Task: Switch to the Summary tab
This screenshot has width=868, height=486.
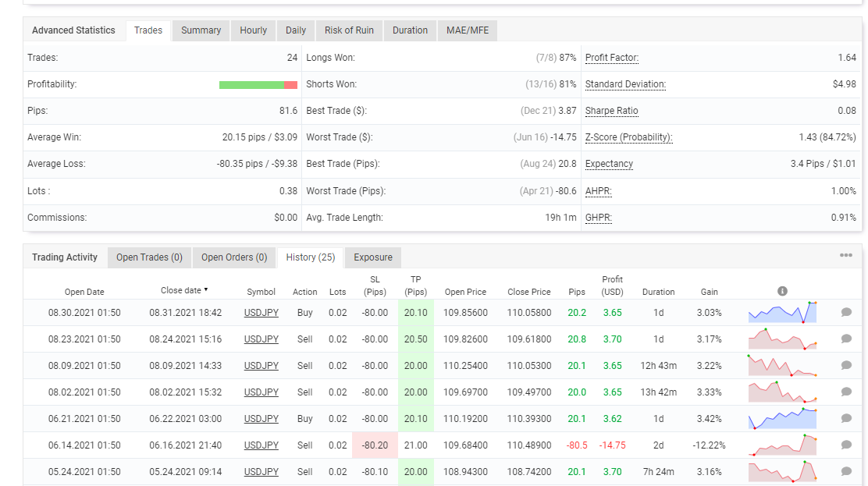Action: tap(201, 30)
